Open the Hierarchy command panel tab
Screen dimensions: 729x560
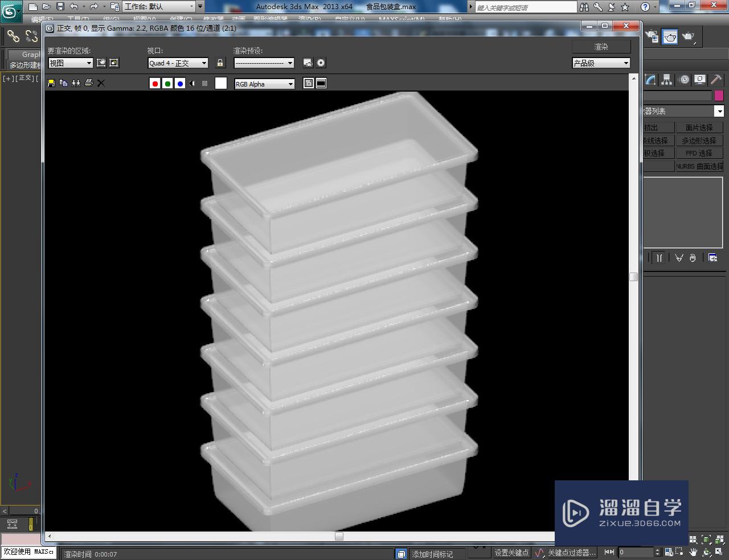click(x=666, y=80)
